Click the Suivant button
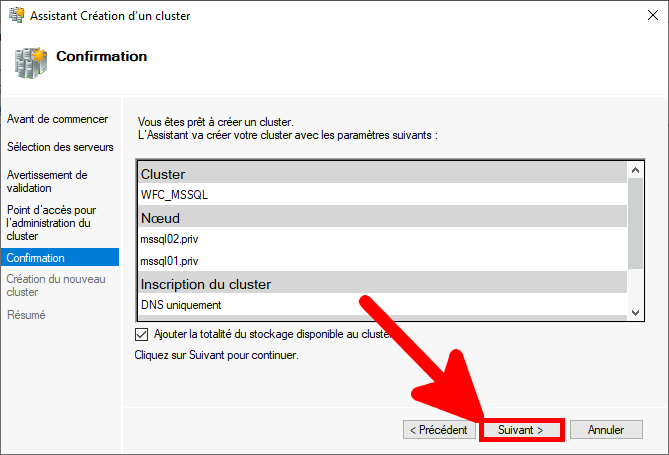The height and width of the screenshot is (455, 669). [x=521, y=430]
